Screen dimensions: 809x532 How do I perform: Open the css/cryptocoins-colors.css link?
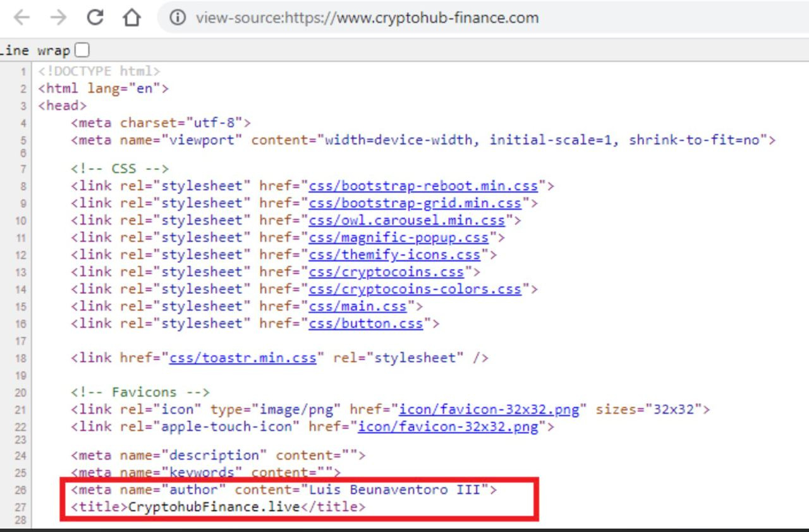415,289
